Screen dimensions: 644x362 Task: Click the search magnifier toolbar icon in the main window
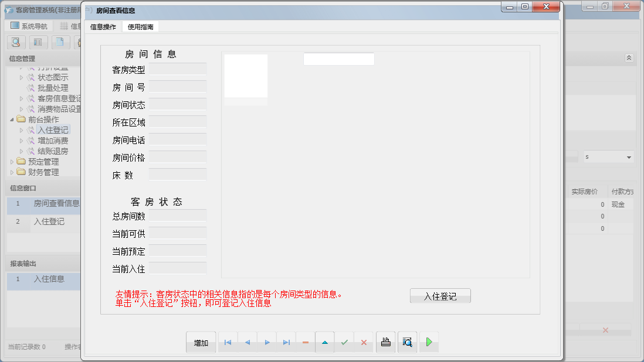(x=16, y=42)
